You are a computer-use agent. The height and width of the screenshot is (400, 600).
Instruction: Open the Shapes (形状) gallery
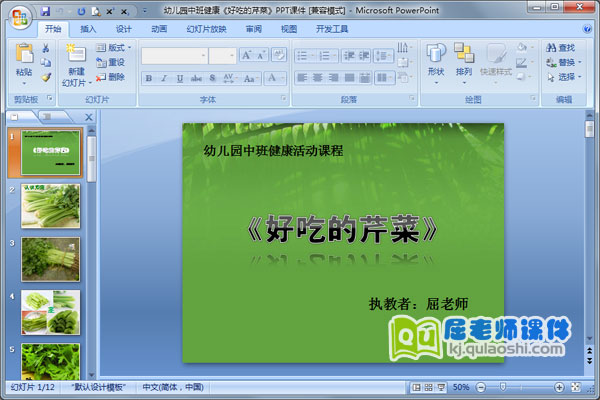click(436, 64)
